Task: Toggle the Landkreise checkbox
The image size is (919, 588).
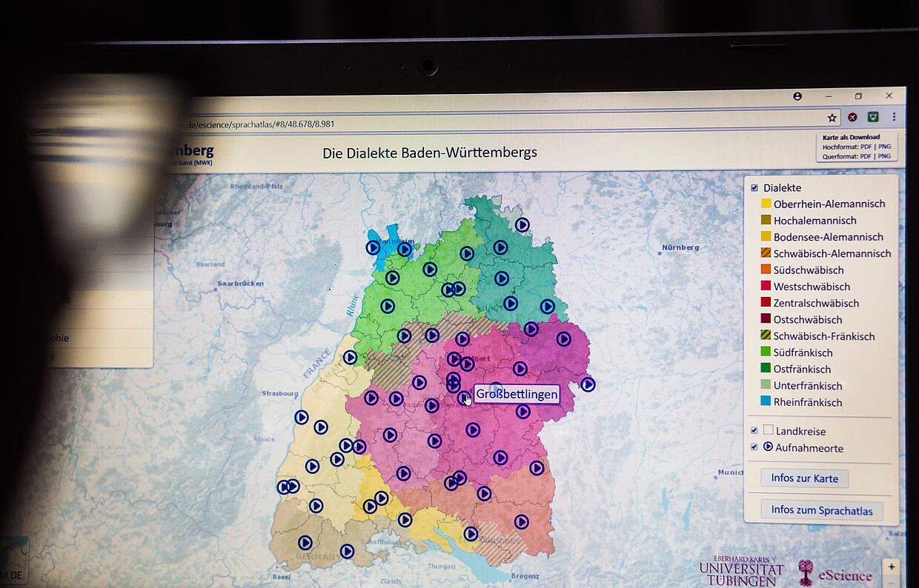Action: [754, 430]
